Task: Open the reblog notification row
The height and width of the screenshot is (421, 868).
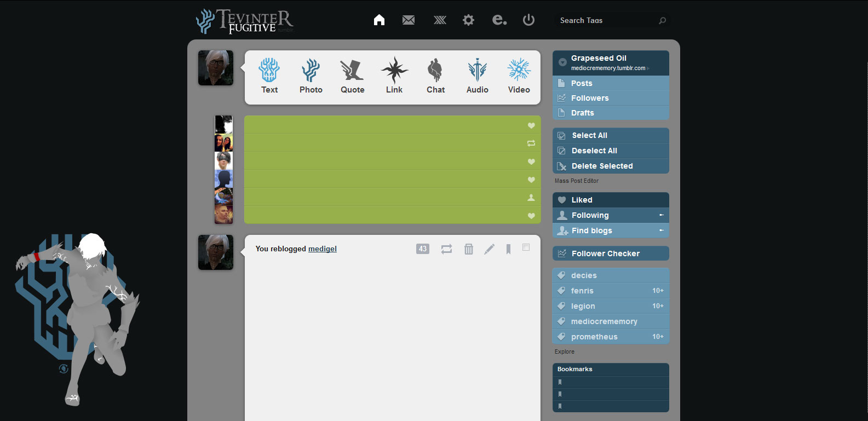Action: [392, 143]
